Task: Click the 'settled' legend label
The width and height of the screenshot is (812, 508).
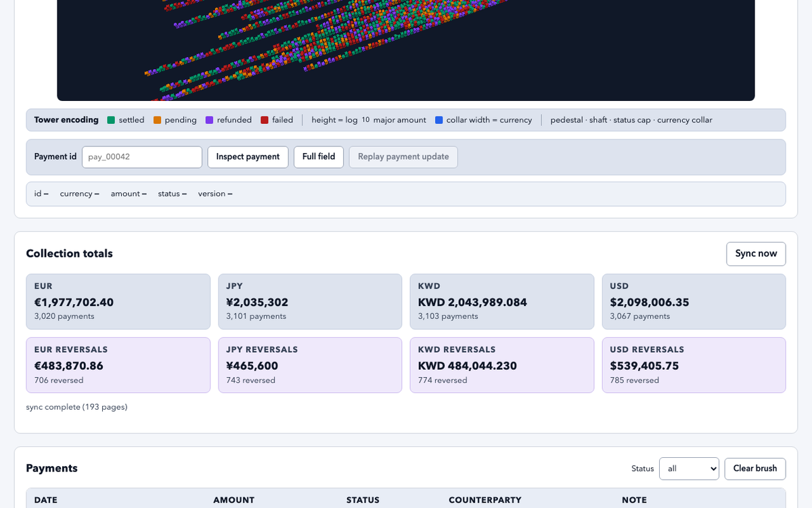Action: (131, 120)
